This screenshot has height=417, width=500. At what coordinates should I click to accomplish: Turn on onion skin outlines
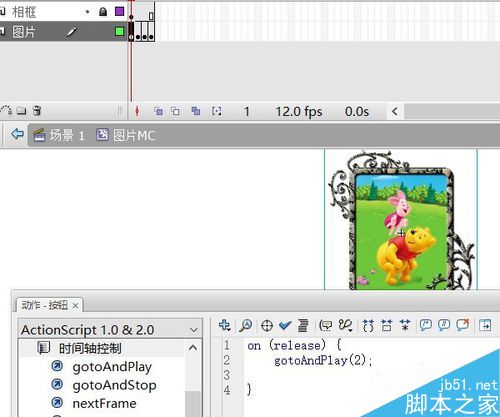[175, 111]
